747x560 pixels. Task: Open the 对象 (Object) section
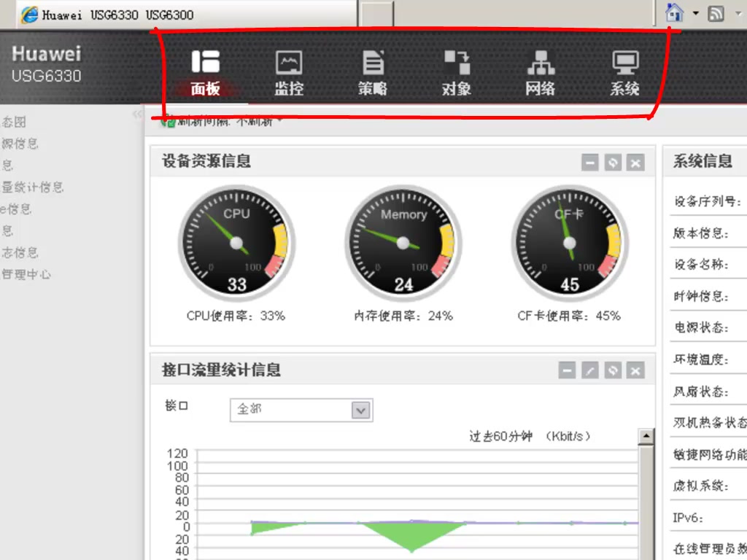[x=456, y=71]
